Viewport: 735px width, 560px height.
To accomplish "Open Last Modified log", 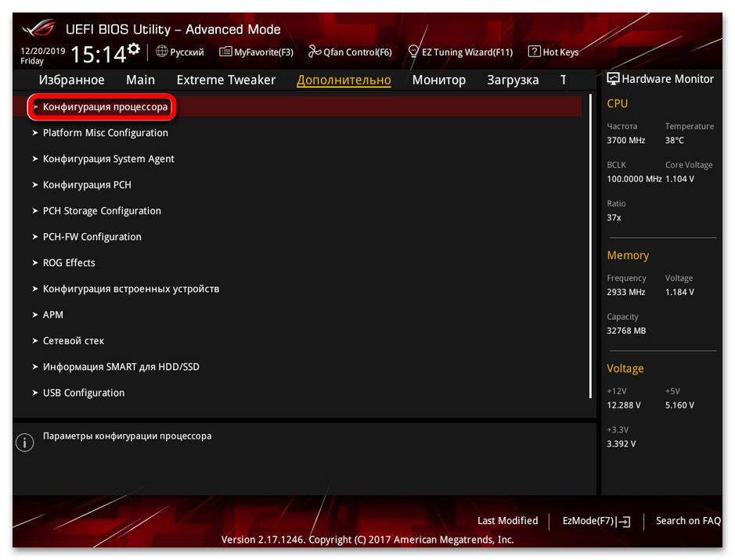I will pyautogui.click(x=508, y=521).
